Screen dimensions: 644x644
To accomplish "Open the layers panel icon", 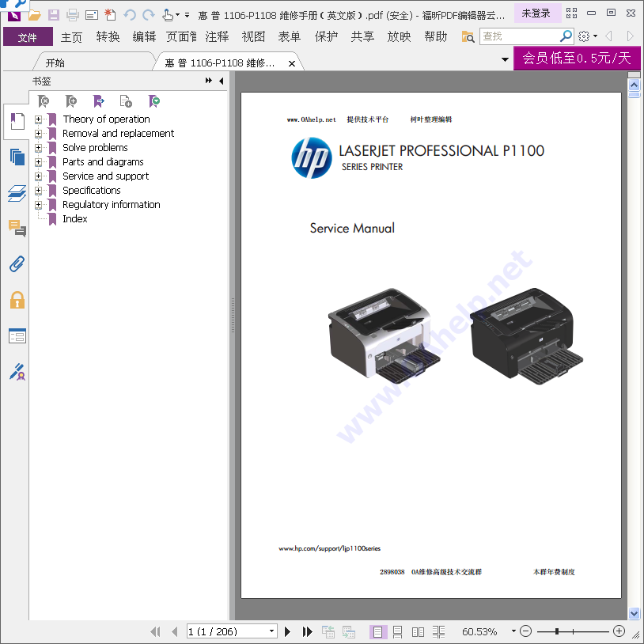I will coord(17,193).
